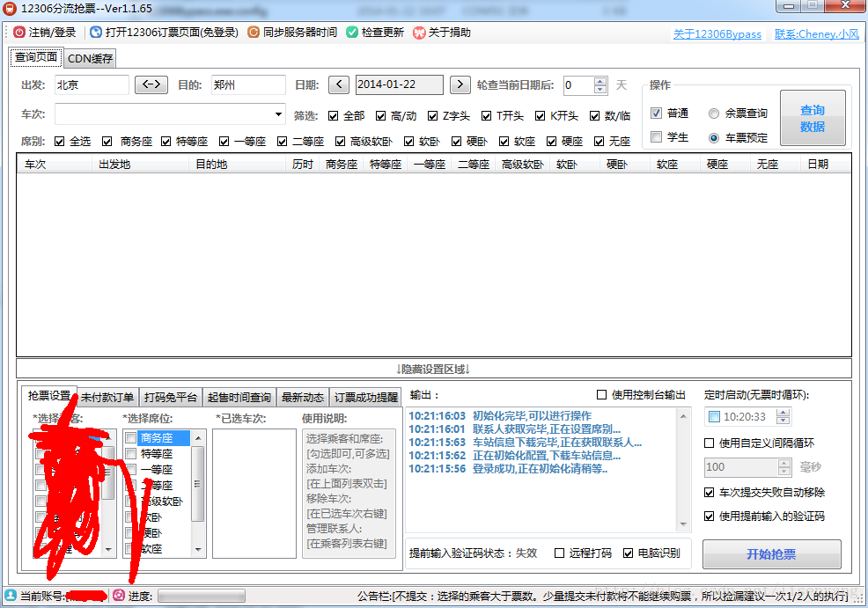The height and width of the screenshot is (608, 868).
Task: Select the 车票预定 radio button
Action: click(714, 138)
